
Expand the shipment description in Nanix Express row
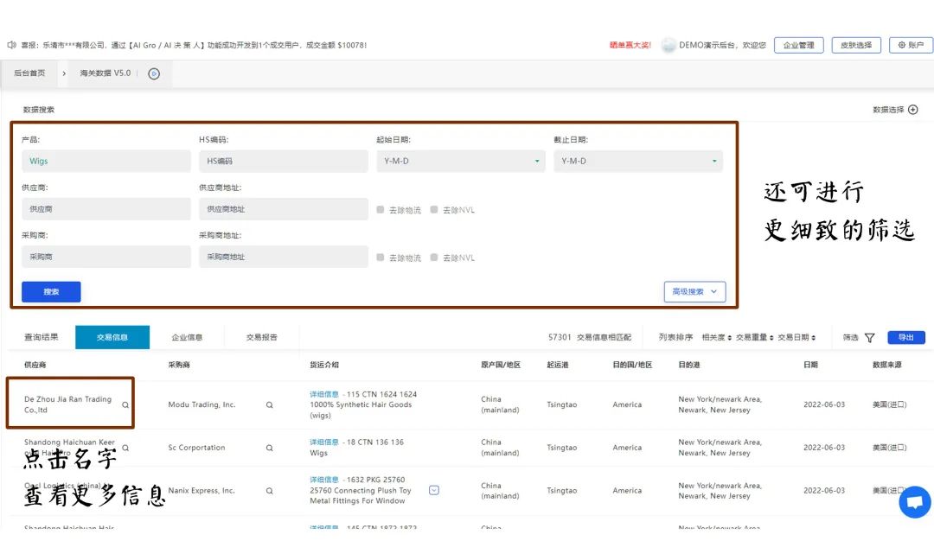(x=434, y=490)
